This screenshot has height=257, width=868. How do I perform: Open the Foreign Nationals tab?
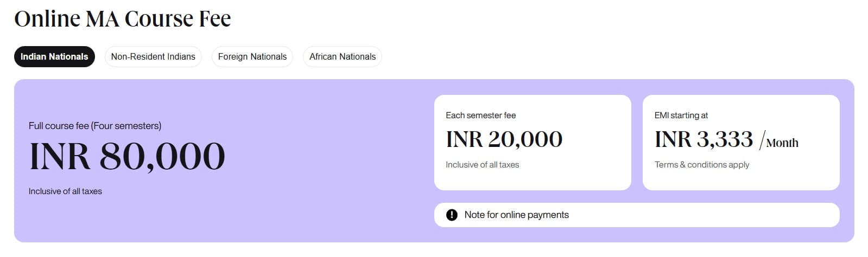point(252,56)
